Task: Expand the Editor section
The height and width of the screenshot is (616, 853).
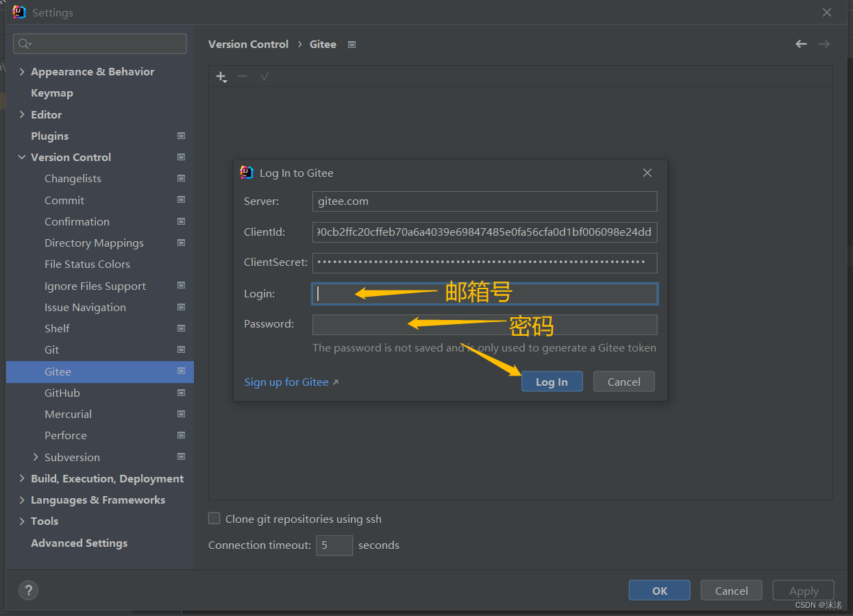Action: 22,114
